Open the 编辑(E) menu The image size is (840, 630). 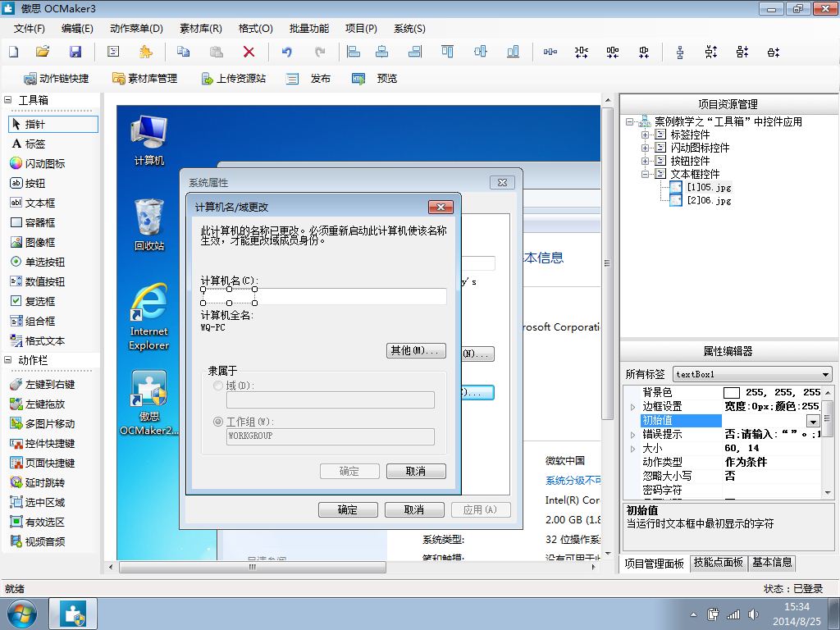(x=77, y=29)
